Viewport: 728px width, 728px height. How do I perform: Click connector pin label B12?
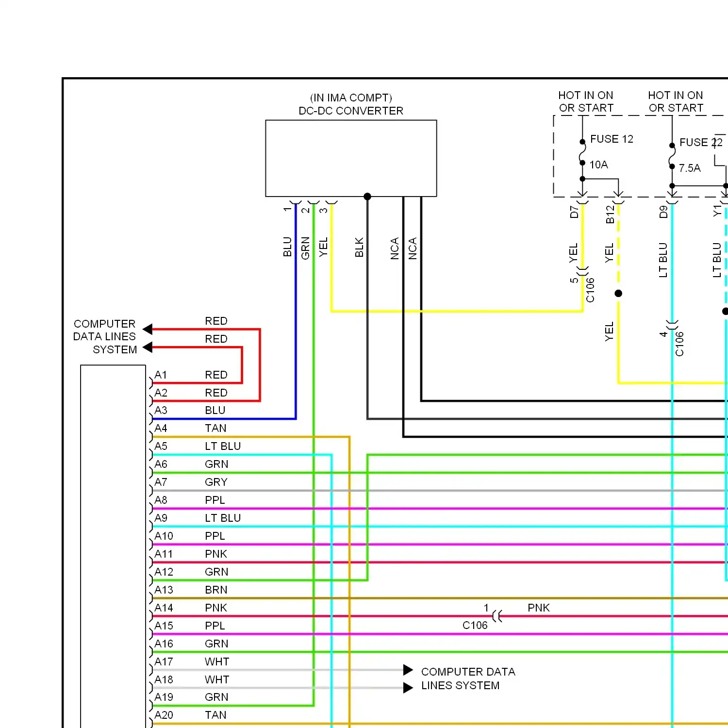point(610,214)
